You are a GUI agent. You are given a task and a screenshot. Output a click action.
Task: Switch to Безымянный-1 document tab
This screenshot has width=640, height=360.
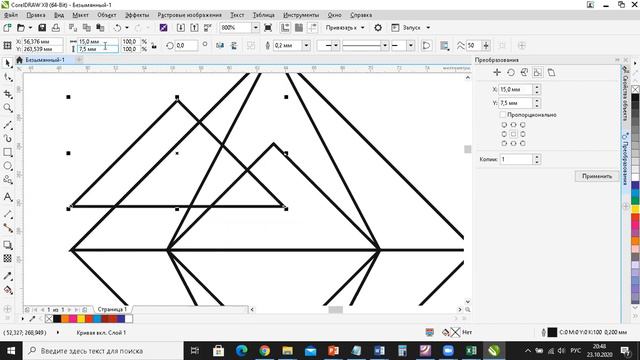click(x=45, y=60)
